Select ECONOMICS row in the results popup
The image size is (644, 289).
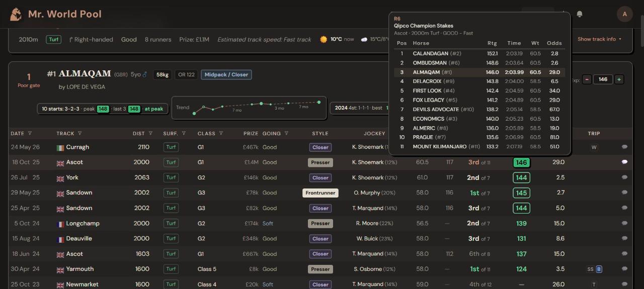pyautogui.click(x=479, y=119)
